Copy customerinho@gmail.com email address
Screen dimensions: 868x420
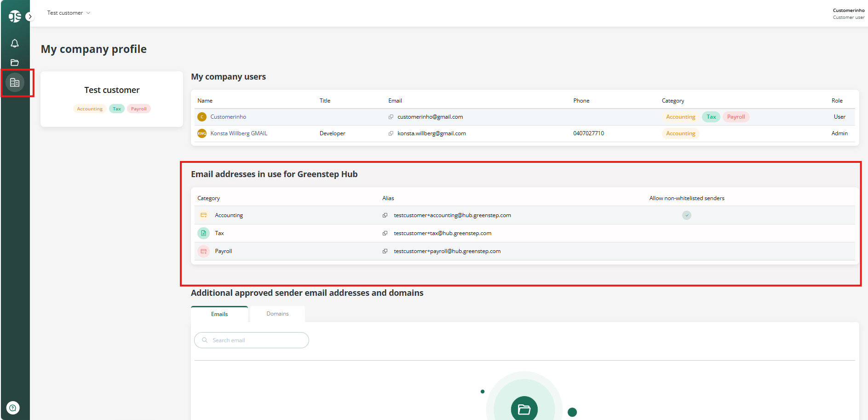pos(391,117)
